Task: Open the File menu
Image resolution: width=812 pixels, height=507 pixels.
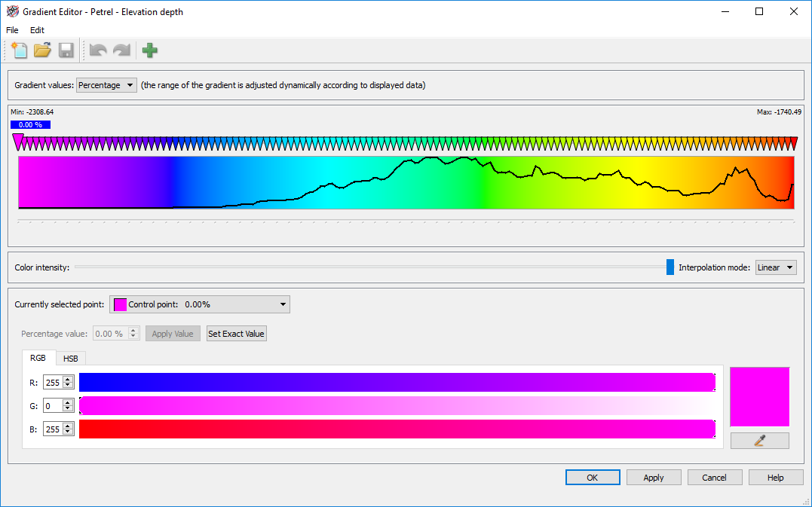Action: [x=12, y=30]
